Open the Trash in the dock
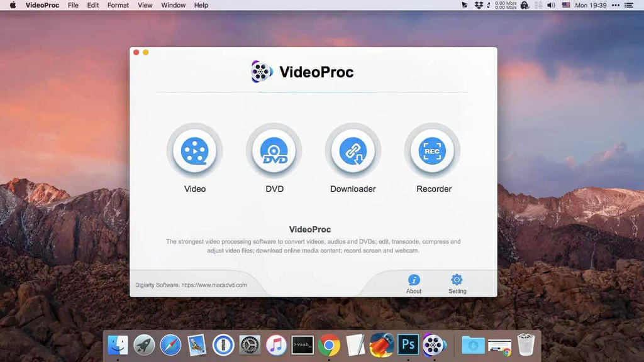This screenshot has height=362, width=644. pos(526,345)
